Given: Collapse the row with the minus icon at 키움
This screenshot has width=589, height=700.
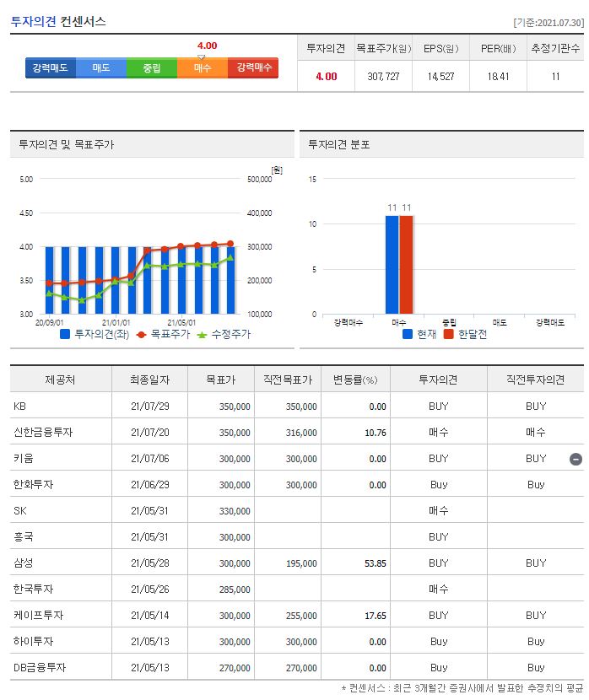Looking at the screenshot, I should [575, 459].
